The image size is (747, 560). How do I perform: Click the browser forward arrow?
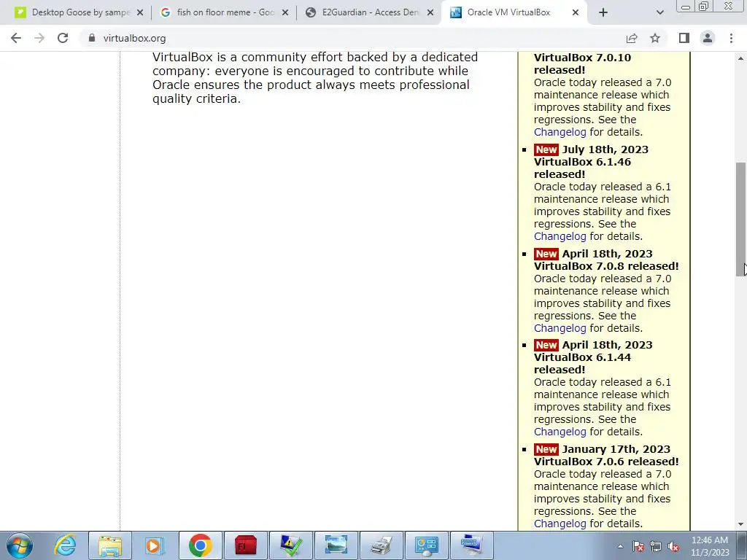click(39, 38)
